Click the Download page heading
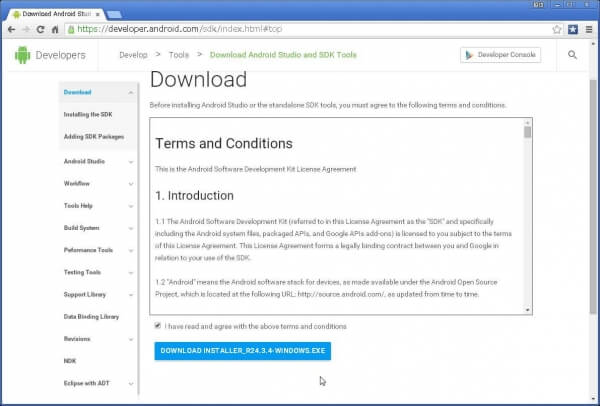The image size is (600, 406). coord(198,80)
